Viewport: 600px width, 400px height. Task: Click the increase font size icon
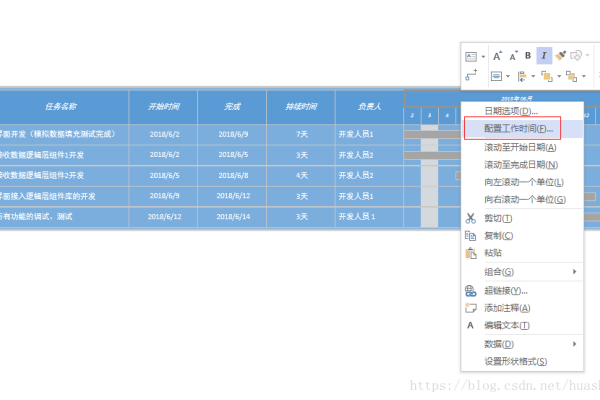point(497,56)
